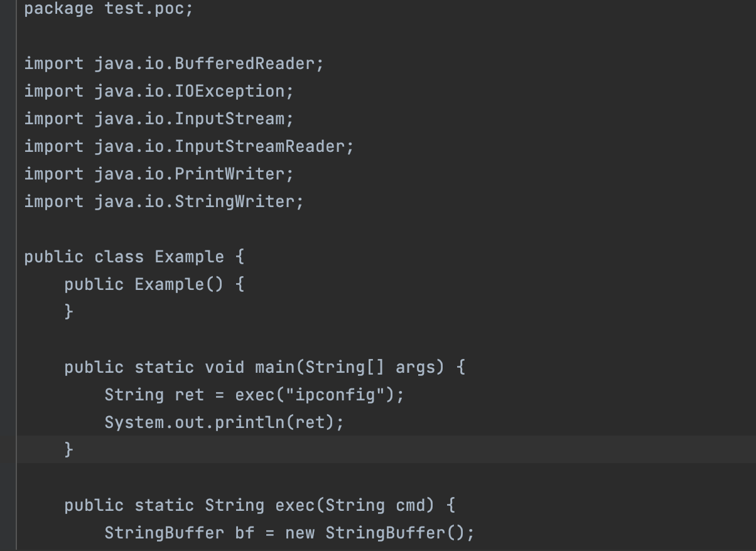Click the bf variable name
Image resolution: width=756 pixels, height=551 pixels.
point(244,533)
